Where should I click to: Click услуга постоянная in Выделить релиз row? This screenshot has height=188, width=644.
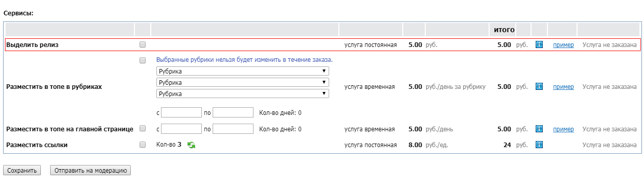[x=371, y=45]
